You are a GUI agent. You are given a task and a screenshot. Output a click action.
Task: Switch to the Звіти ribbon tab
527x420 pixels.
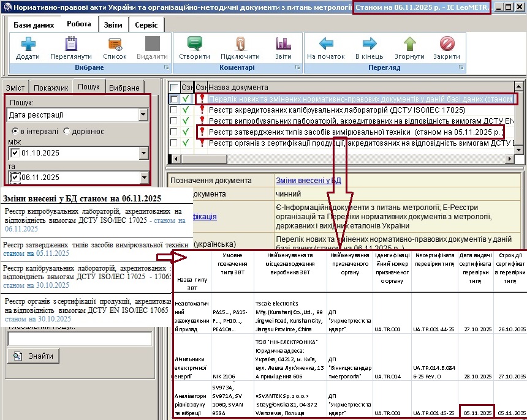point(113,24)
